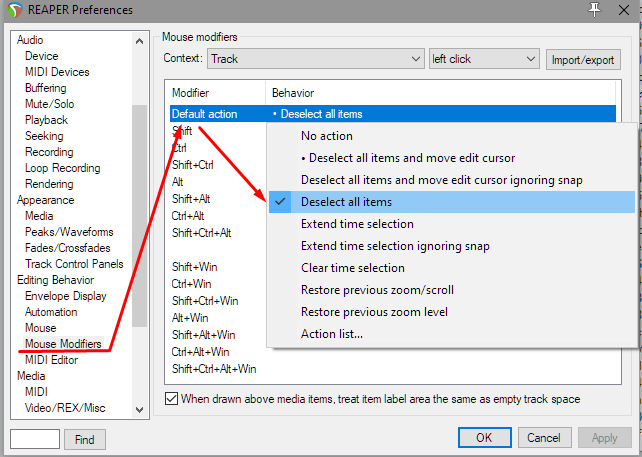The image size is (642, 457).
Task: Select Mouse Modifiers page
Action: coord(63,344)
